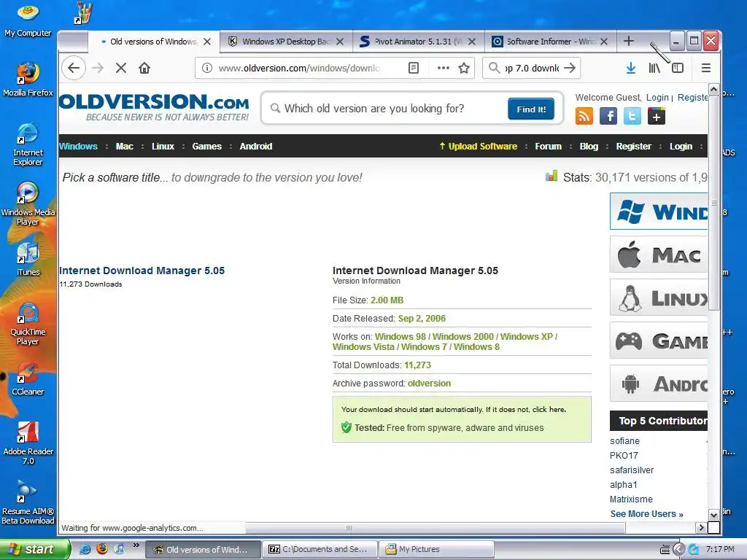Click the Linux penguin sidebar banner
Viewport: 747px width, 560px height.
pos(659,297)
